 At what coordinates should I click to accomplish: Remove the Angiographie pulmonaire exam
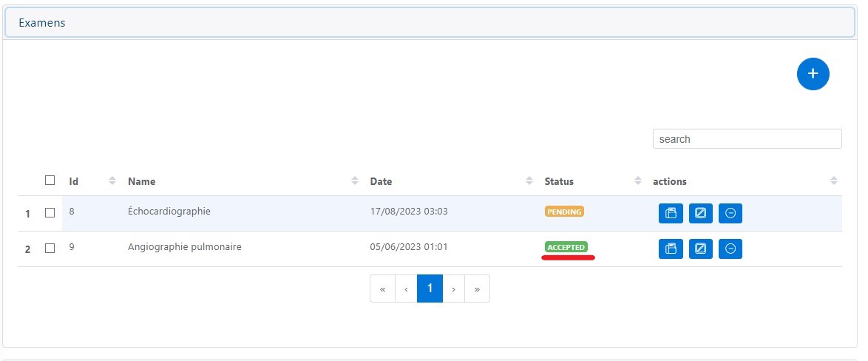tap(730, 249)
